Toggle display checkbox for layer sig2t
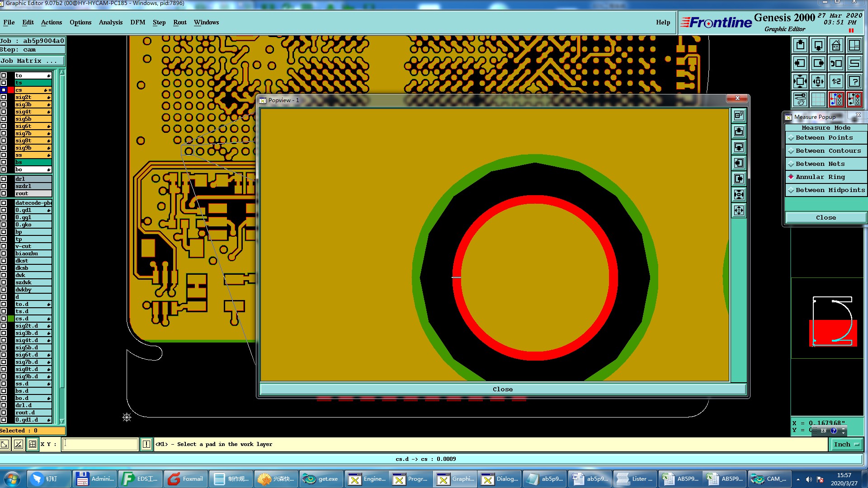The width and height of the screenshot is (868, 488). 4,97
